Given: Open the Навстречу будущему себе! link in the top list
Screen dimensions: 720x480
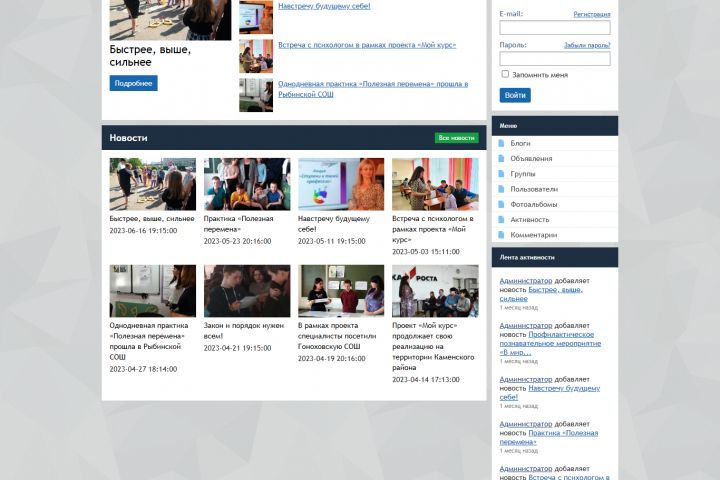Looking at the screenshot, I should (324, 6).
